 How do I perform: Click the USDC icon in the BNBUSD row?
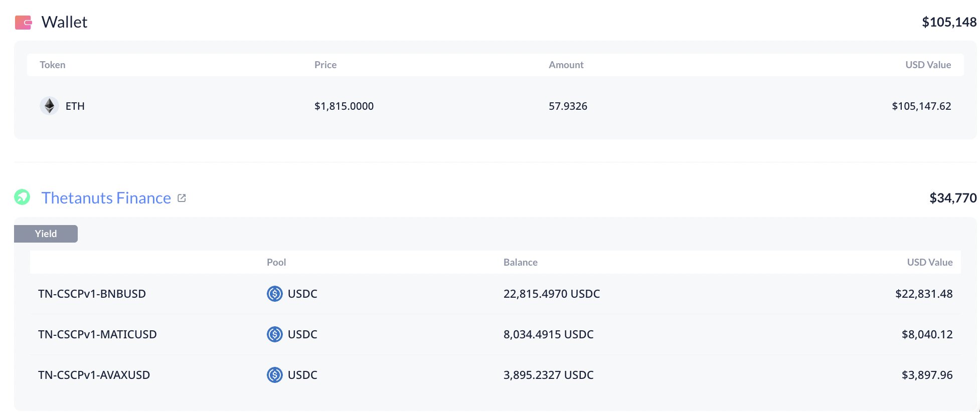click(x=275, y=294)
